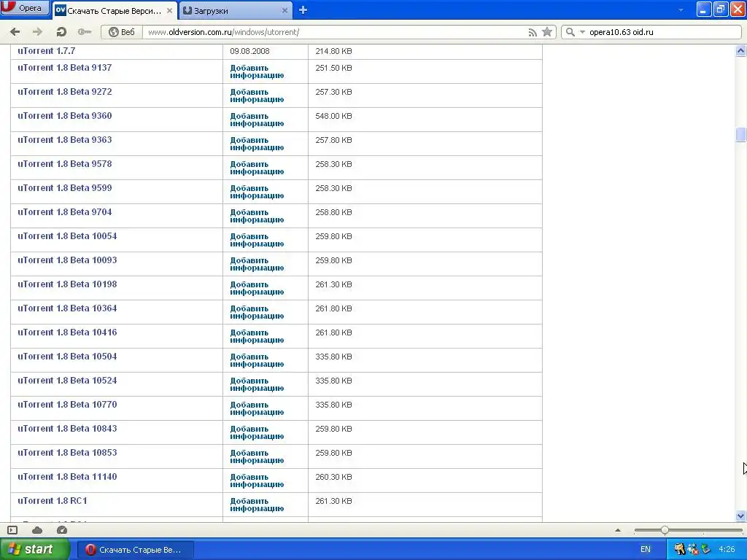The width and height of the screenshot is (747, 560).
Task: Open uTorrent 1.7.7 link
Action: tap(47, 50)
